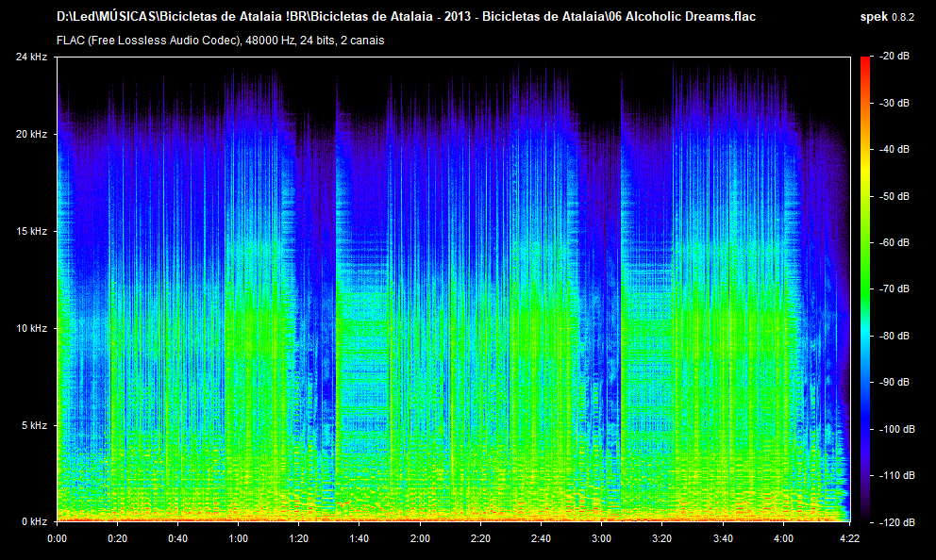Click the -70 dB scale label

[x=894, y=288]
